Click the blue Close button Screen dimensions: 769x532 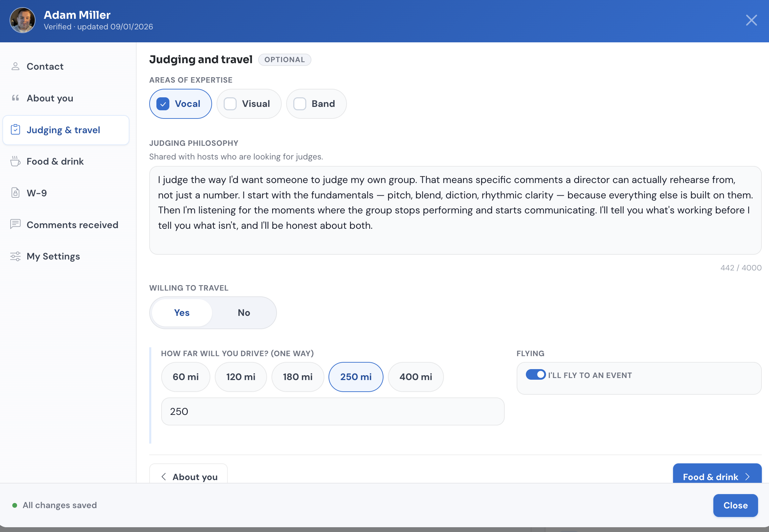[x=736, y=505]
